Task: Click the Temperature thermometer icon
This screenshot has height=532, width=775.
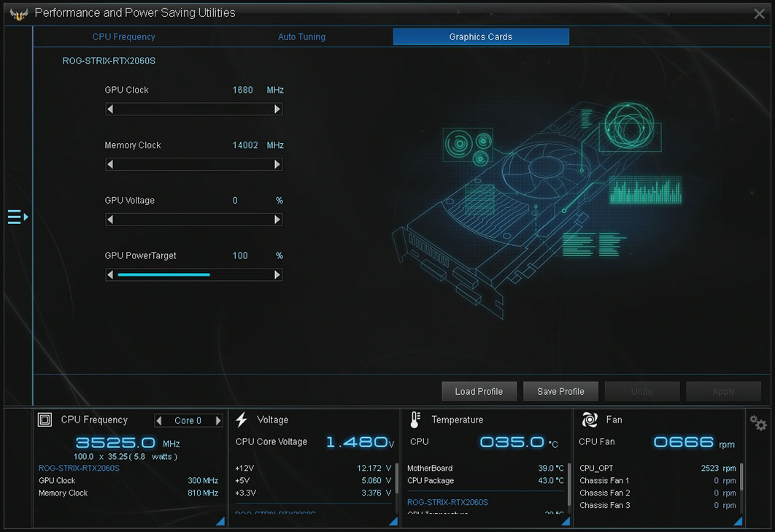Action: click(x=415, y=420)
